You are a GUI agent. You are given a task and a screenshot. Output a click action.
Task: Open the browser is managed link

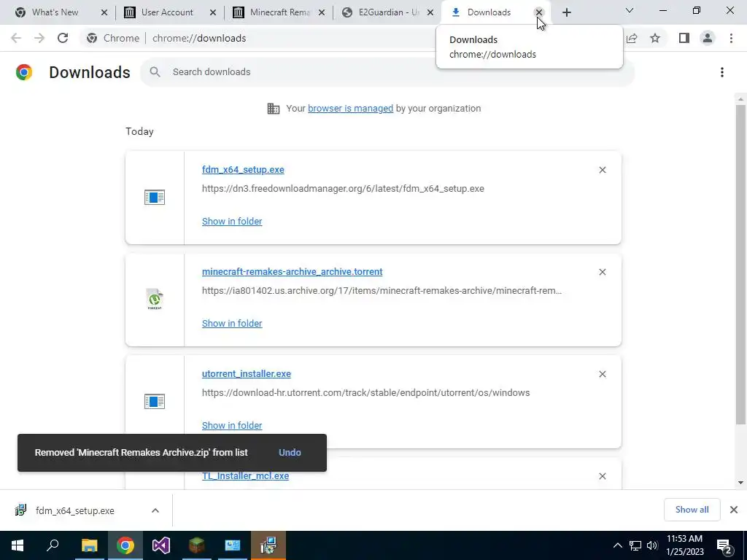351,109
